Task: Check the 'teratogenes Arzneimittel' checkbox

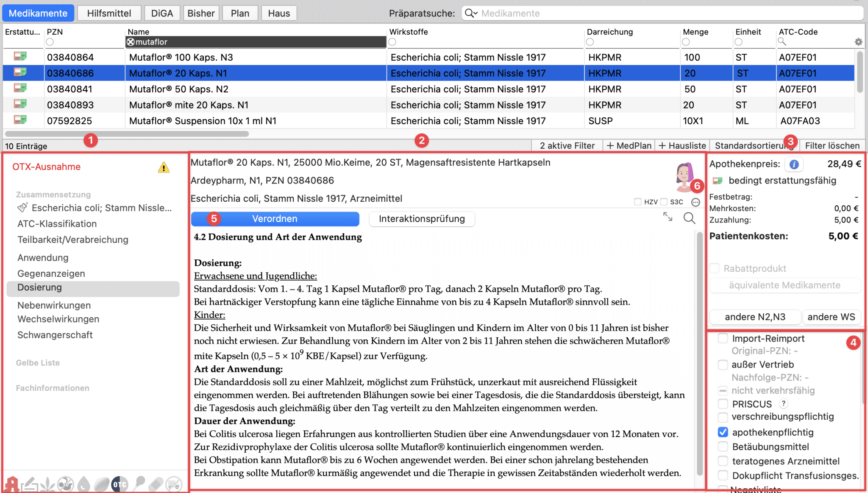Action: coord(723,461)
